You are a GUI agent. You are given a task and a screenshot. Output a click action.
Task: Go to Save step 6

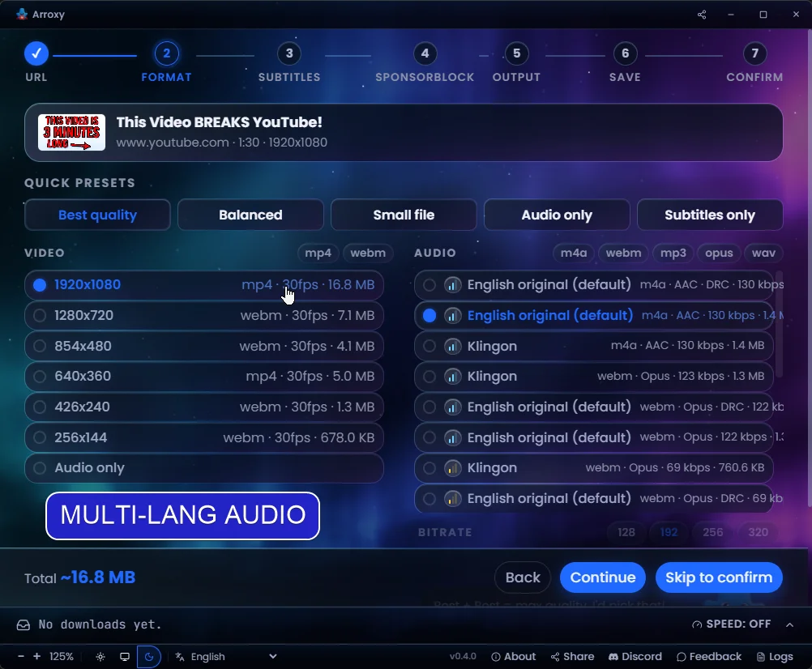point(625,62)
